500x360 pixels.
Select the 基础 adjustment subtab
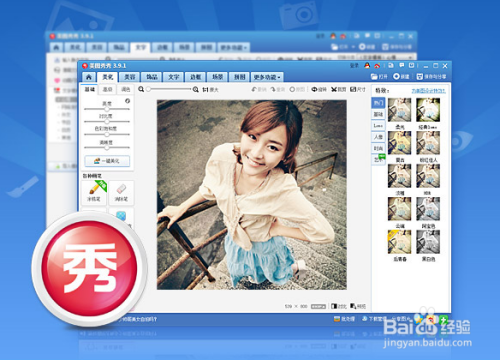point(90,89)
